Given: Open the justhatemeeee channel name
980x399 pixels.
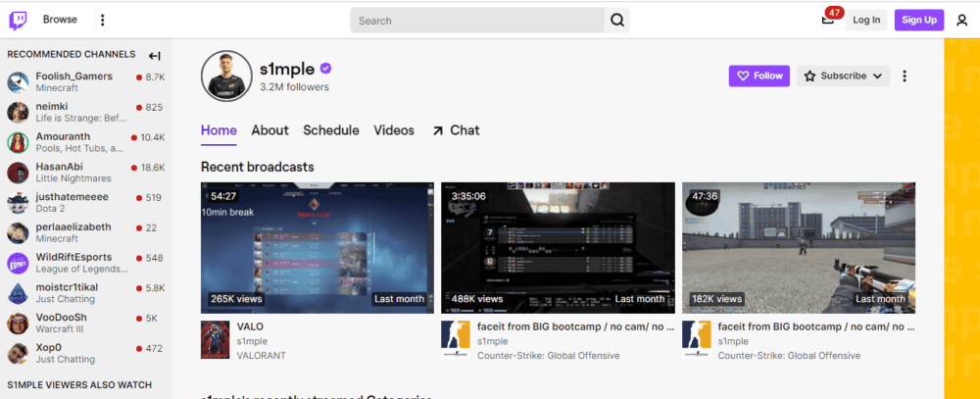Looking at the screenshot, I should (x=72, y=197).
